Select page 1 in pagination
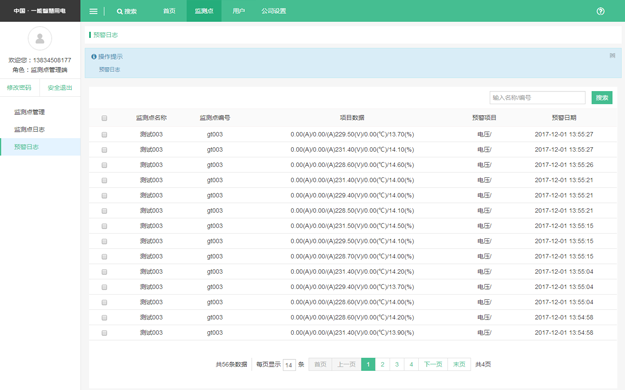The height and width of the screenshot is (390, 625). point(368,364)
